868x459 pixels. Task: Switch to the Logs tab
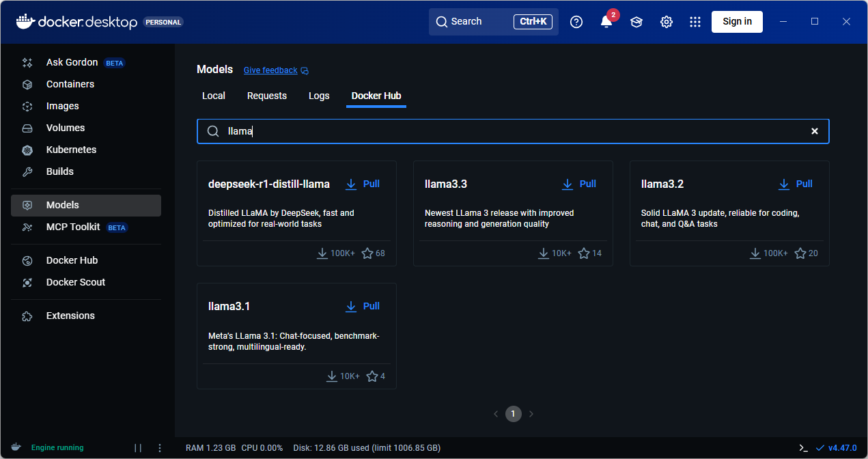pos(319,96)
